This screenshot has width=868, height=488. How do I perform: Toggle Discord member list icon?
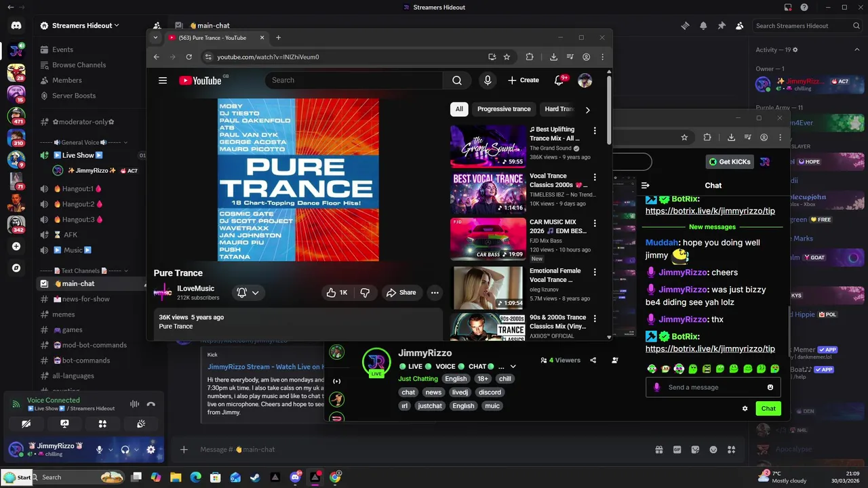[739, 26]
